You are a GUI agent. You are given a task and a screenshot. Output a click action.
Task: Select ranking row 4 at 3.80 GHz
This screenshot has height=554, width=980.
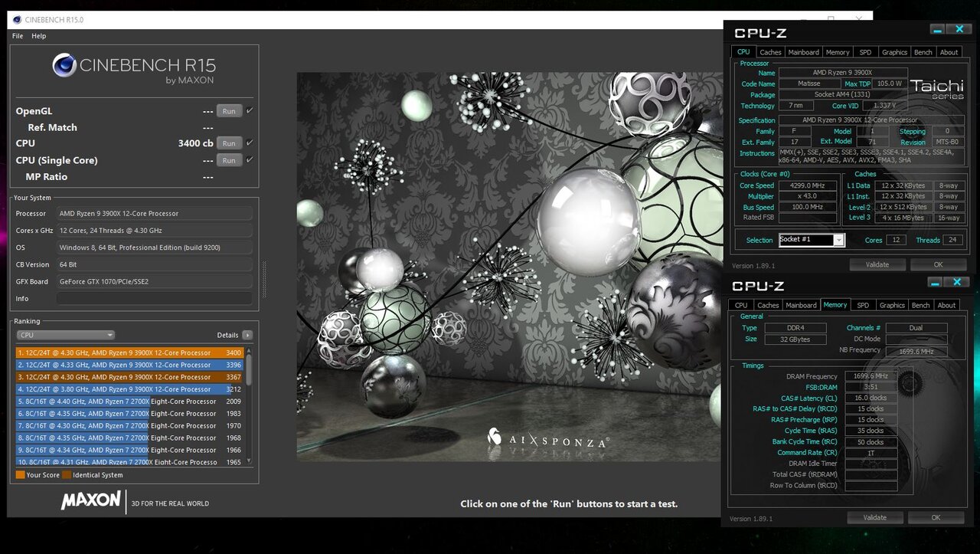point(130,389)
